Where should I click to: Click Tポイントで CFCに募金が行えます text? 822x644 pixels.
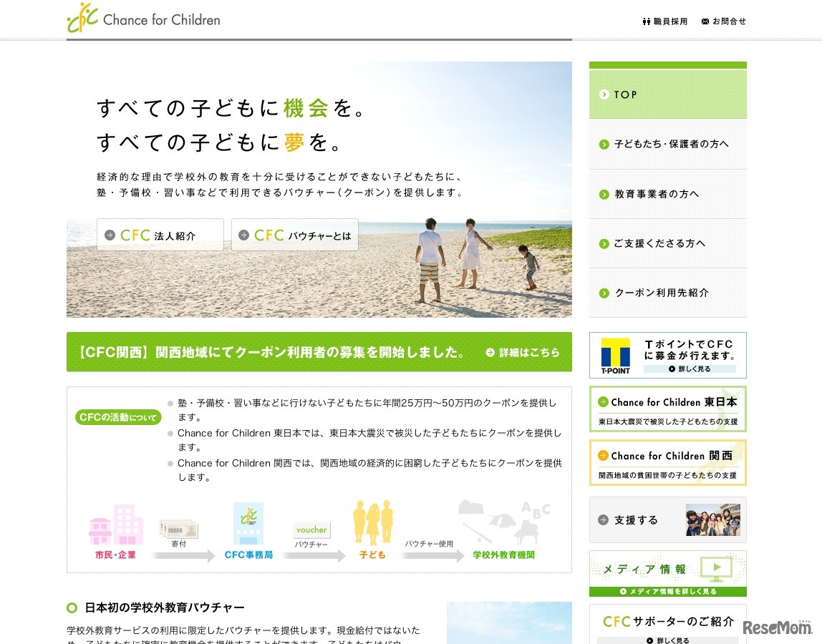pos(690,350)
